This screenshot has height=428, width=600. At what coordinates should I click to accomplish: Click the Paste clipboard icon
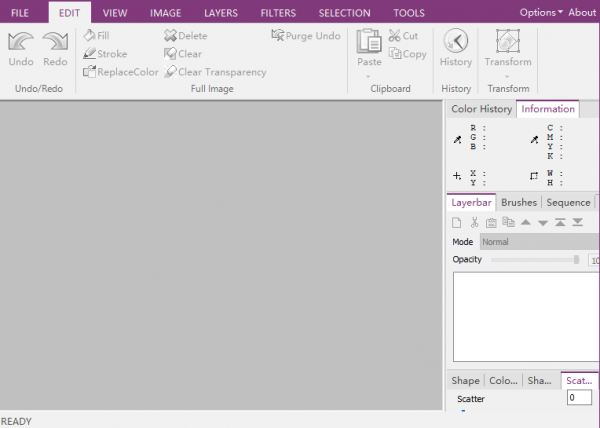[x=369, y=41]
